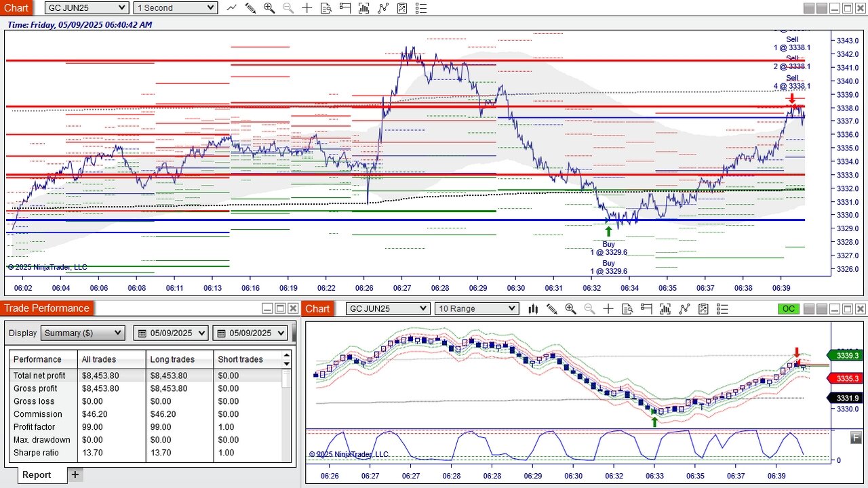Select the drawing tools pencil in top chart

(x=250, y=8)
